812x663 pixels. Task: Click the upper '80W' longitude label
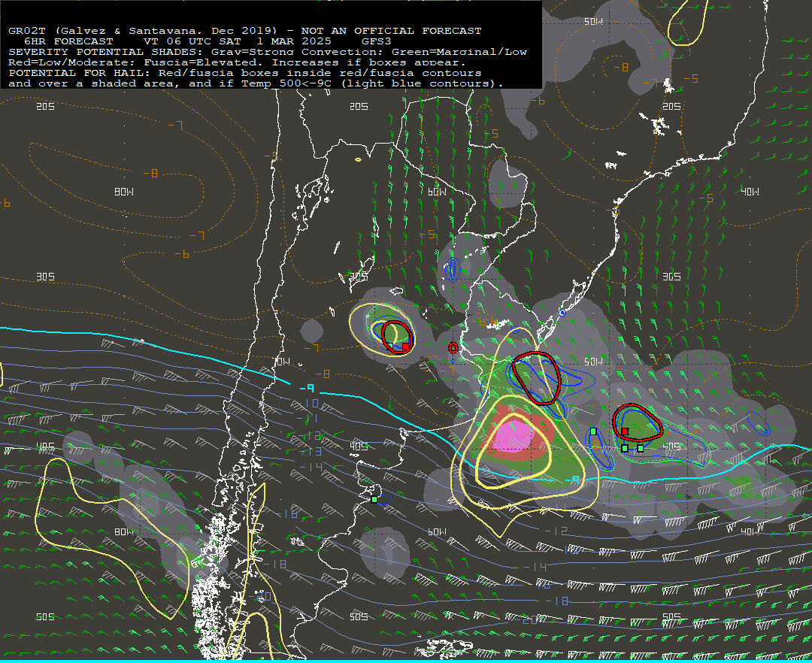click(124, 192)
